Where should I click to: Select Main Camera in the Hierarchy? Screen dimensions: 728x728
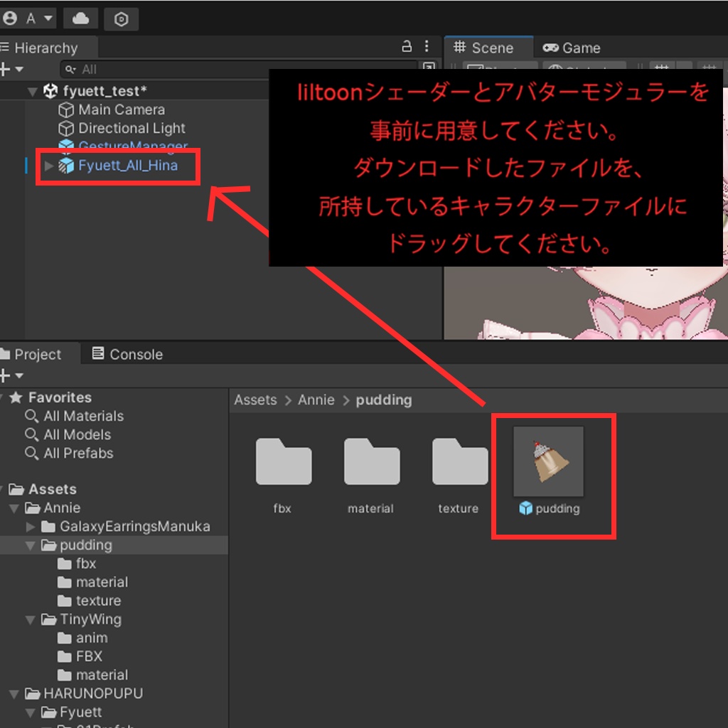122,109
